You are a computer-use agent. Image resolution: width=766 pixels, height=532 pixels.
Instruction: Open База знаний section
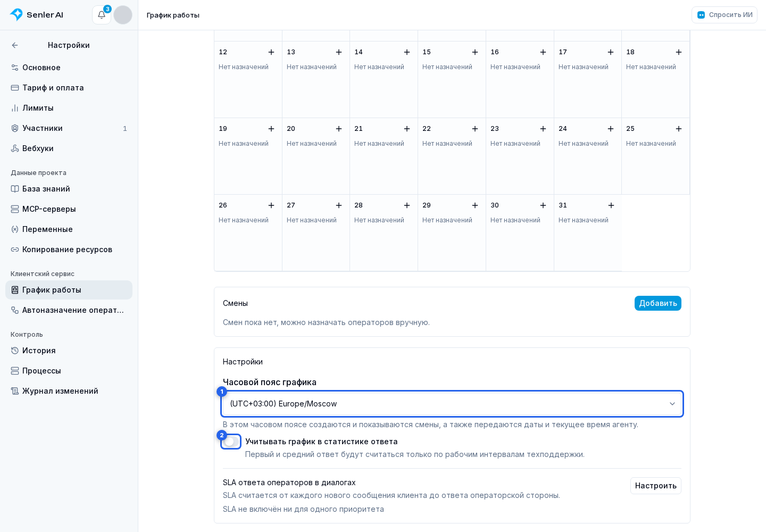coord(69,189)
